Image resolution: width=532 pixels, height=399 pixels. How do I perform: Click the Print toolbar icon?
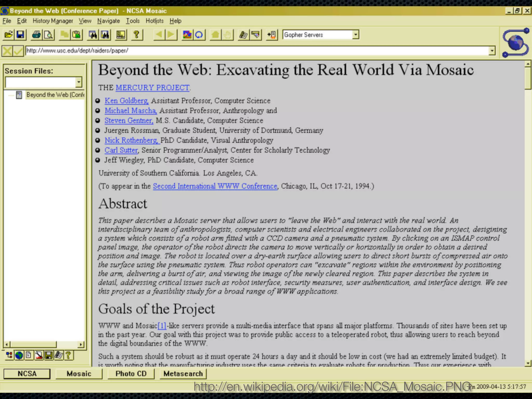[36, 35]
